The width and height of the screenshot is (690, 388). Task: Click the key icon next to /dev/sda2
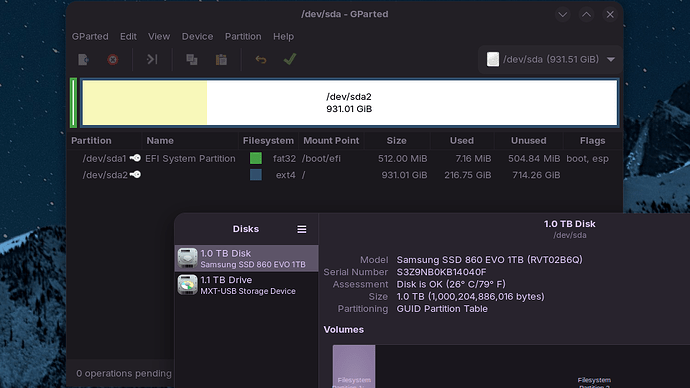point(135,175)
